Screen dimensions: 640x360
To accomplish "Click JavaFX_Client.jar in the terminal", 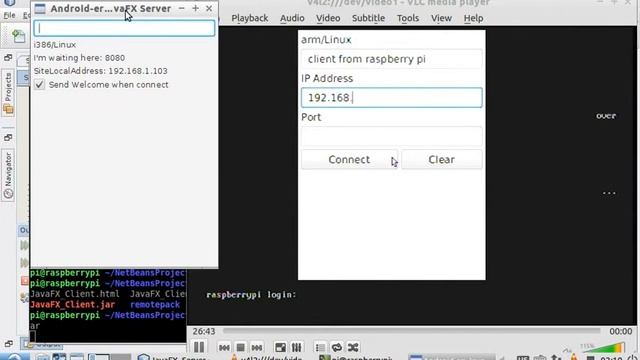I will (x=72, y=304).
